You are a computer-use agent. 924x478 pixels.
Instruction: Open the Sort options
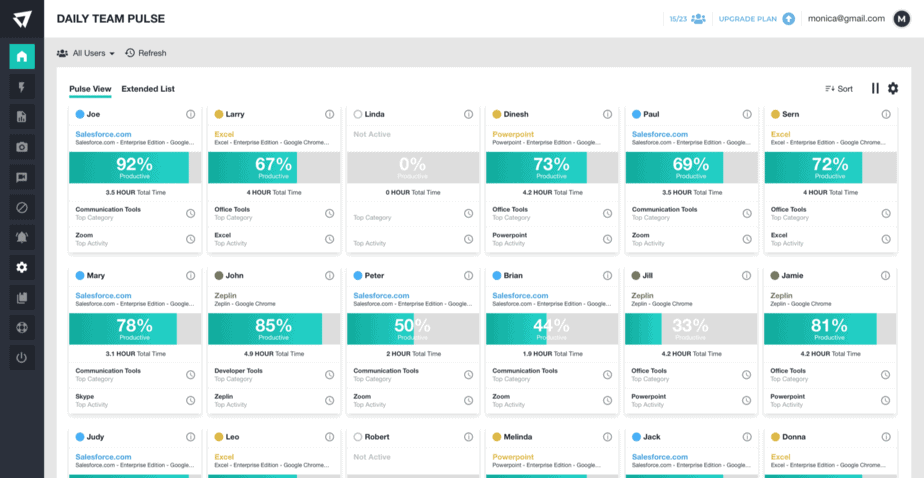(839, 89)
